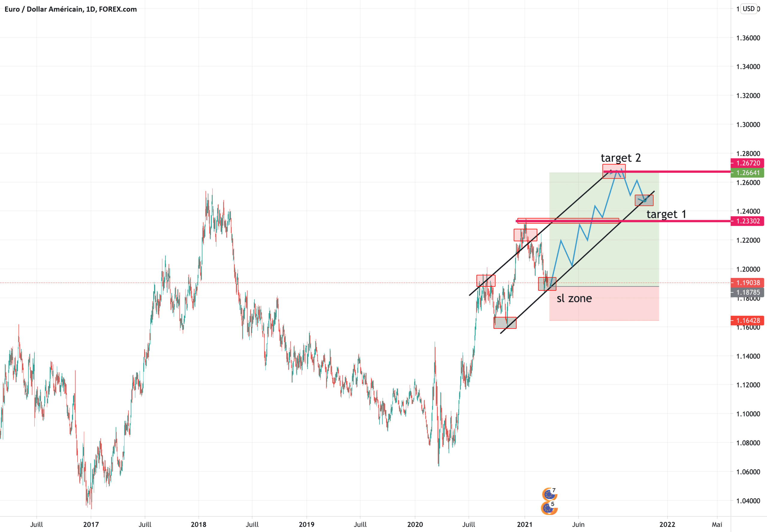The width and height of the screenshot is (767, 532).
Task: Click the event icon numbered 7
Action: [x=550, y=494]
